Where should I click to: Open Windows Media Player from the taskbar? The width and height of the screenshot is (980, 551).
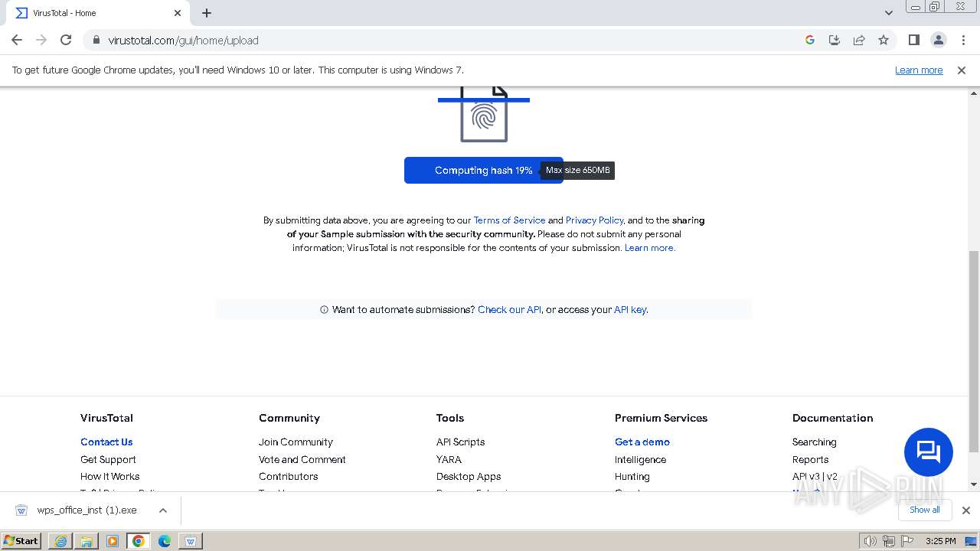click(113, 540)
